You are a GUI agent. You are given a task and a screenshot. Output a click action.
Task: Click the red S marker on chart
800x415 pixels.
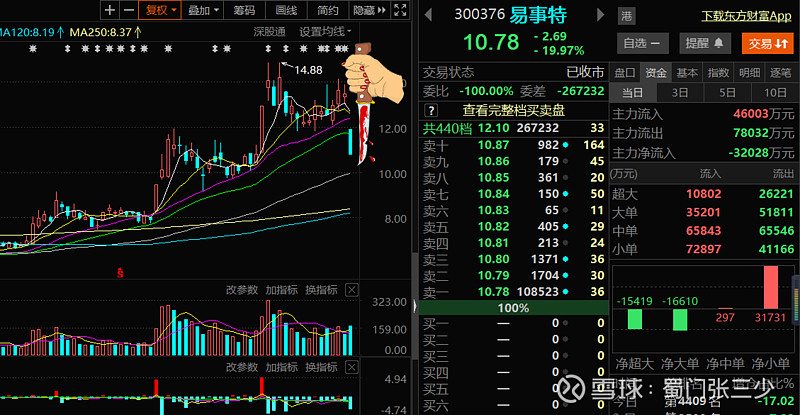coord(120,274)
